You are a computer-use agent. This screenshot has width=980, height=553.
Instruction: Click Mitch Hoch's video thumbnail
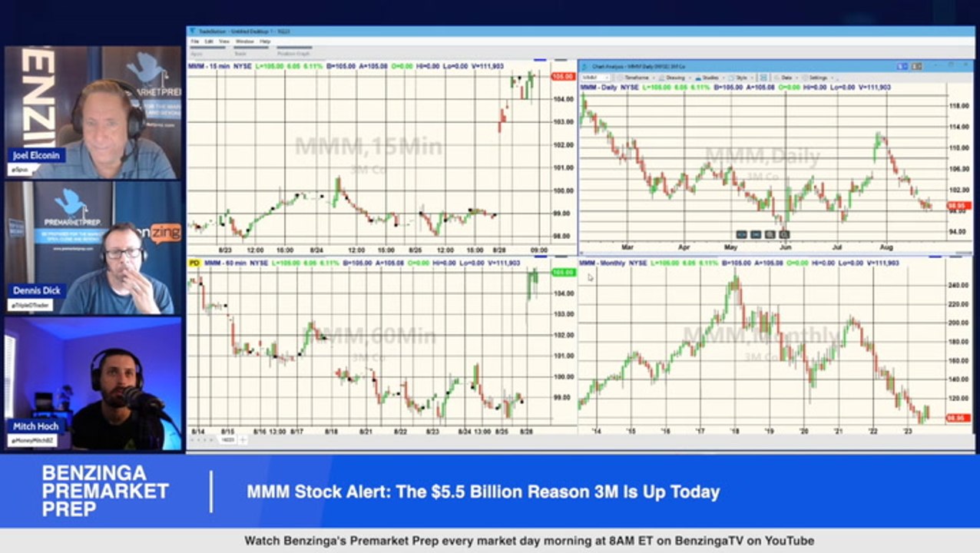(x=93, y=384)
